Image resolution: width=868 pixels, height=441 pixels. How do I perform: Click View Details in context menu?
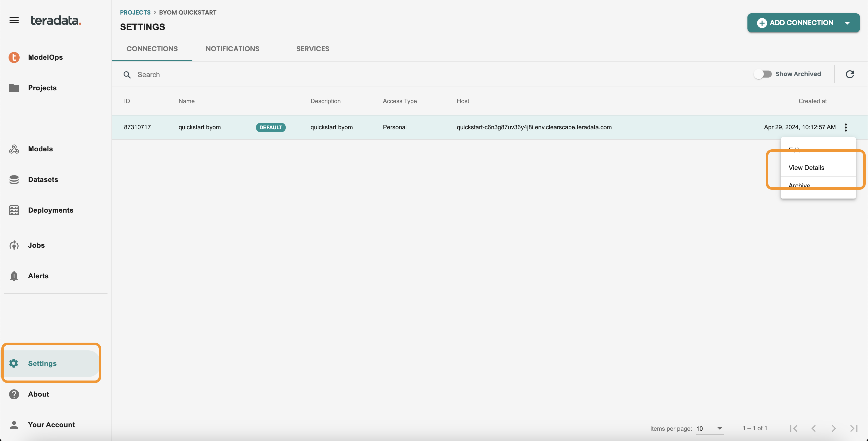pyautogui.click(x=806, y=168)
